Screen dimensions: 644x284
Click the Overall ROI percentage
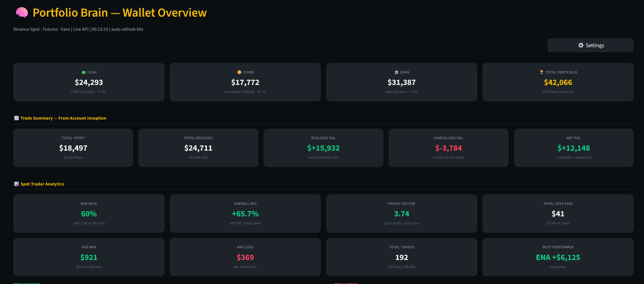245,214
